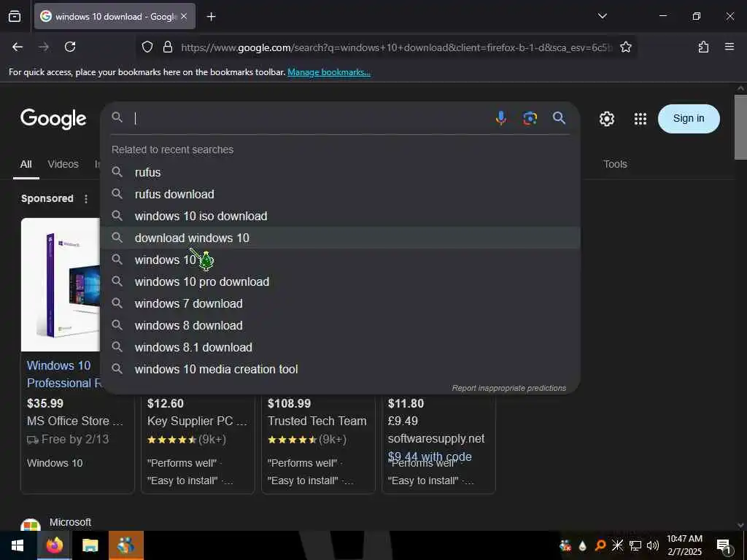747x560 pixels.
Task: Click Firefox in the taskbar
Action: tap(54, 545)
